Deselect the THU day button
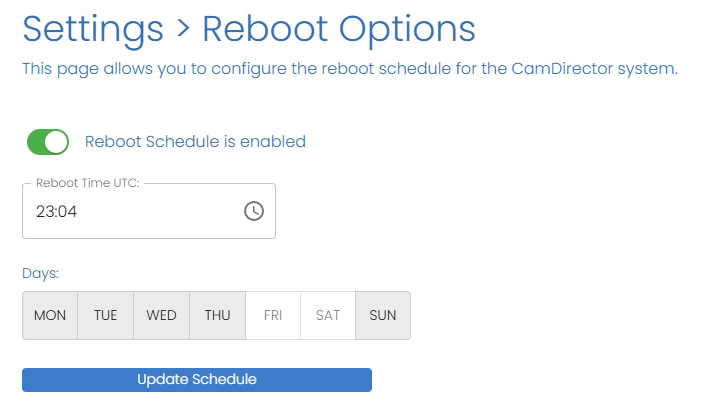 tap(217, 315)
